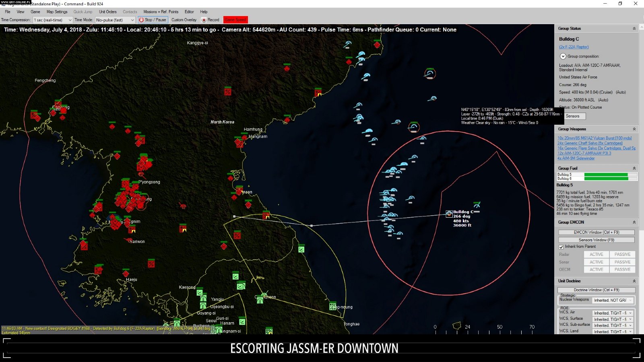
Task: Open the Unit Orders menu
Action: (107, 12)
